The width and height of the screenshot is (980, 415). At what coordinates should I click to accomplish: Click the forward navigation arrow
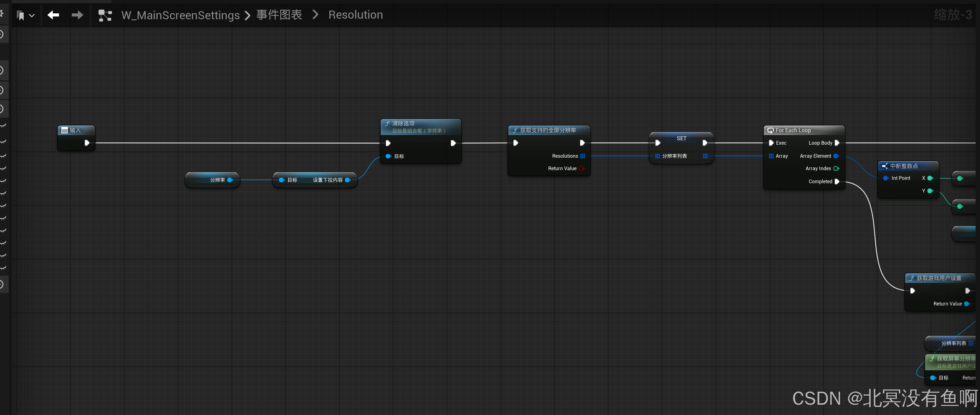(77, 15)
